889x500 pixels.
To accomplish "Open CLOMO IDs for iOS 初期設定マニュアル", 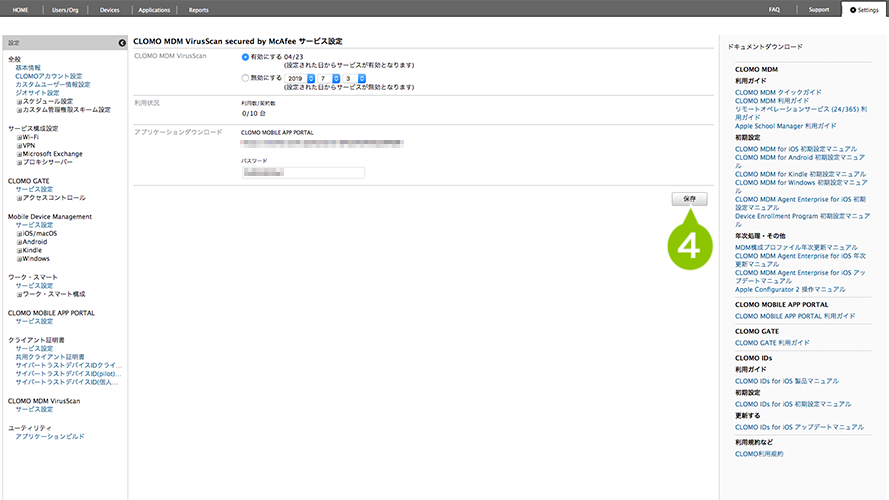I will [793, 404].
